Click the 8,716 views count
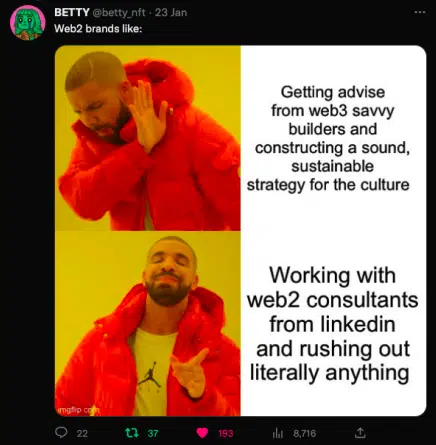Screen dimensions: 436x445 [x=305, y=433]
